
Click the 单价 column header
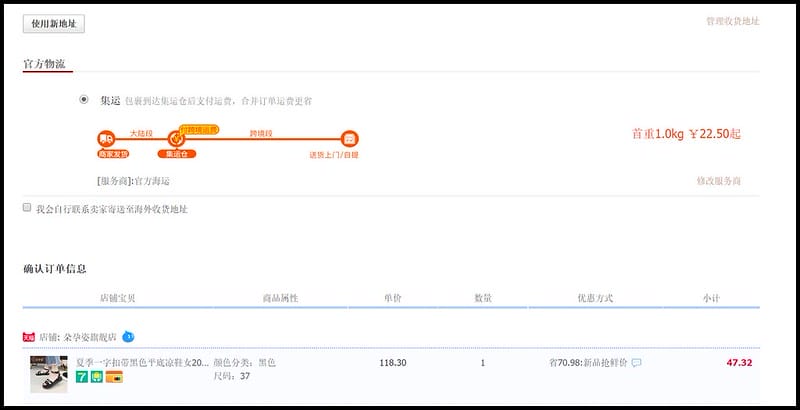click(x=393, y=298)
